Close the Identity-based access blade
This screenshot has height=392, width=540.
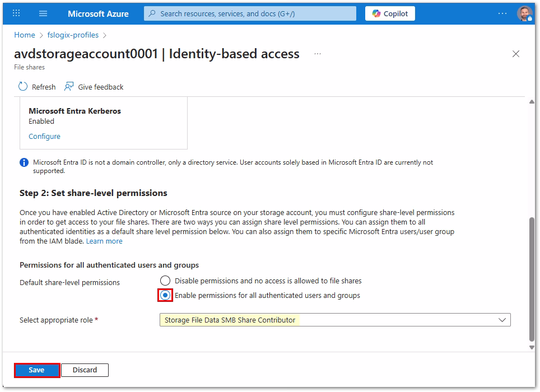515,54
